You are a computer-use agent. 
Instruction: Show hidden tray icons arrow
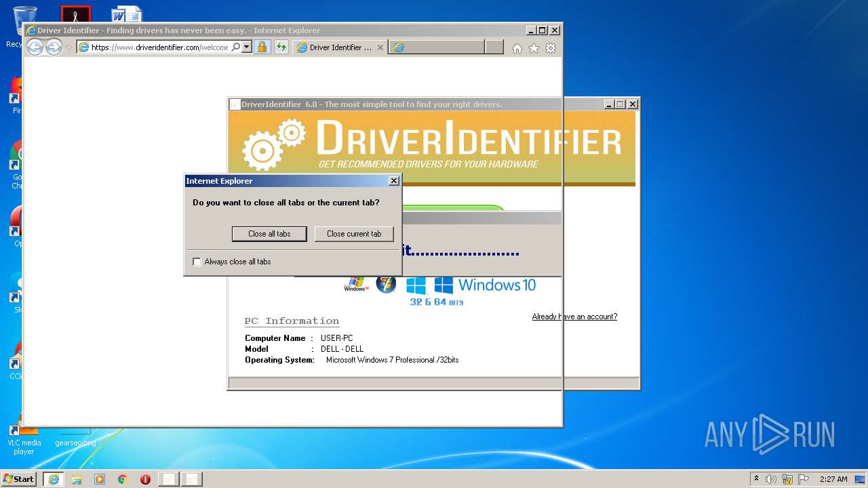(x=756, y=479)
